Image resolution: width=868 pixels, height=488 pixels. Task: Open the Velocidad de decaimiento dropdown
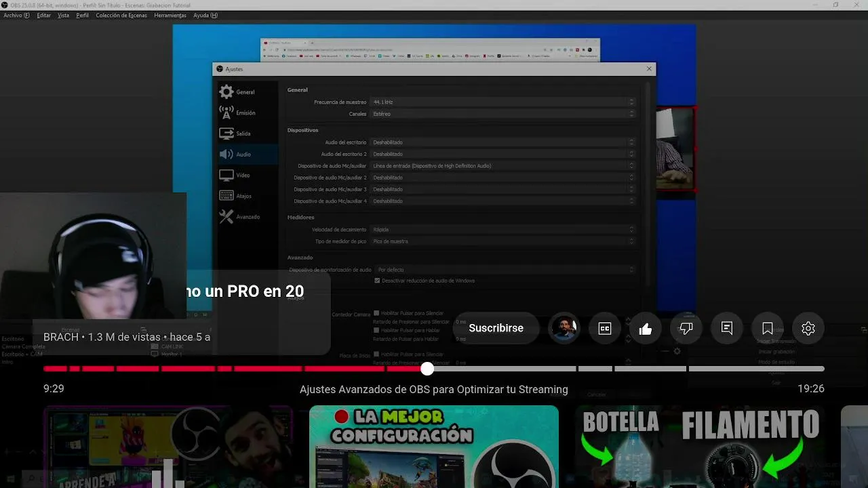point(502,230)
